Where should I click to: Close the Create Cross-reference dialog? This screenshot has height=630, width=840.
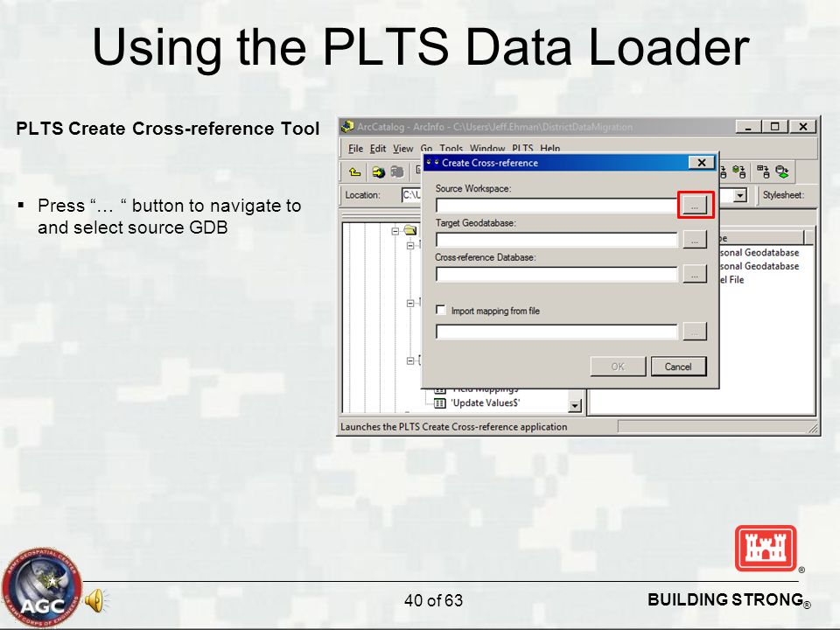(701, 163)
